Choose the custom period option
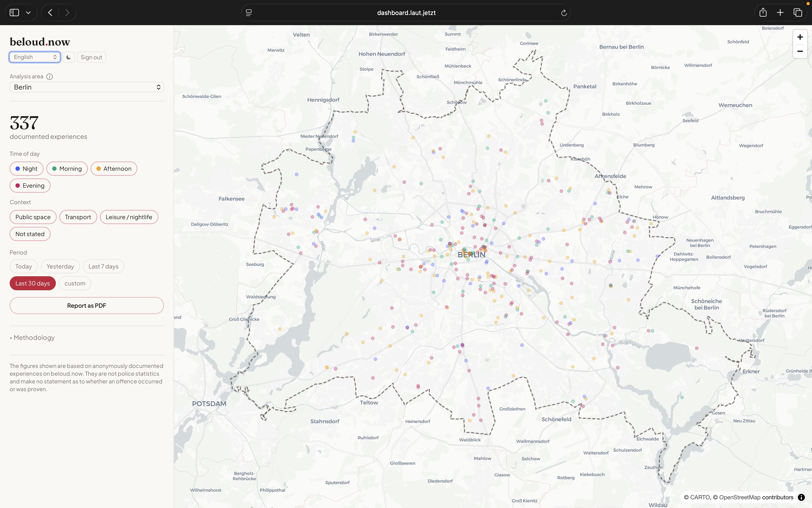Screen dimensions: 812x508 coord(75,283)
